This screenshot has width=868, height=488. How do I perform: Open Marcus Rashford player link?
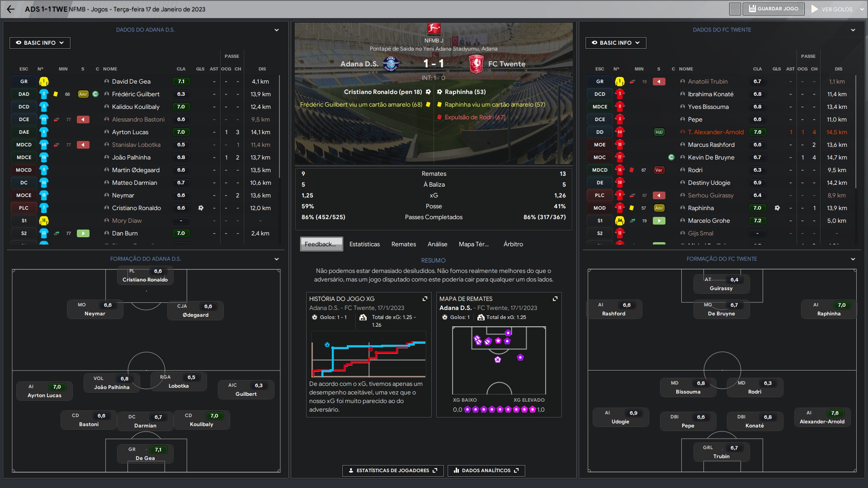[711, 145]
